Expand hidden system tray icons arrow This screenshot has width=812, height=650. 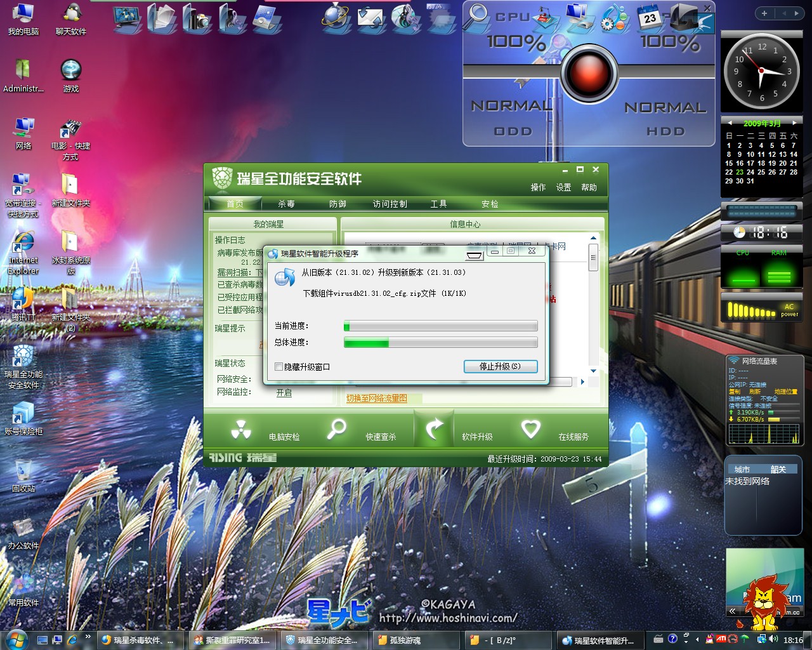coord(697,639)
